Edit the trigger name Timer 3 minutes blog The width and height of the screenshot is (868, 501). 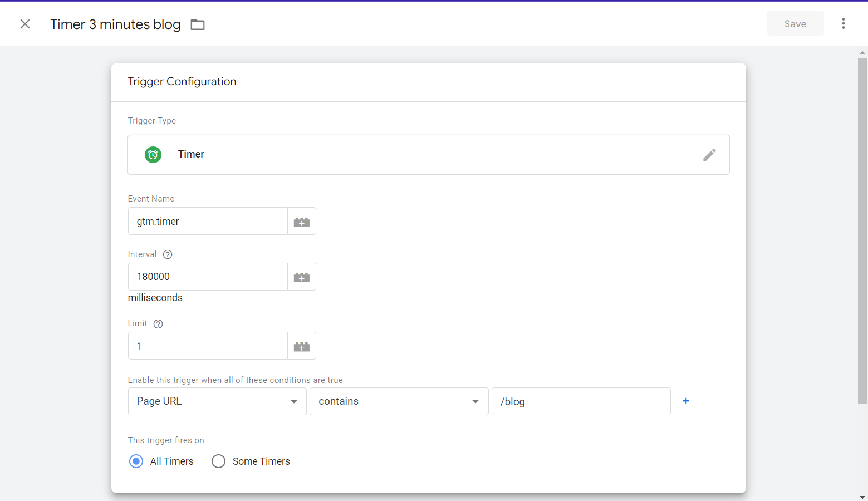click(x=115, y=24)
